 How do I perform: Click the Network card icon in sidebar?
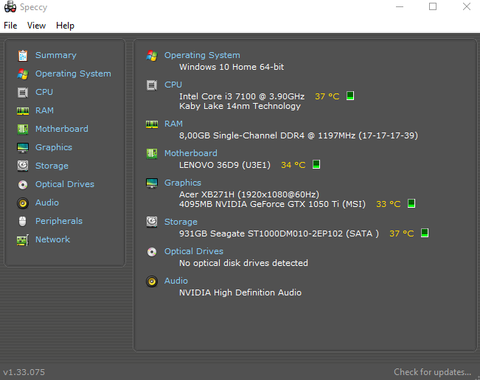tap(23, 240)
